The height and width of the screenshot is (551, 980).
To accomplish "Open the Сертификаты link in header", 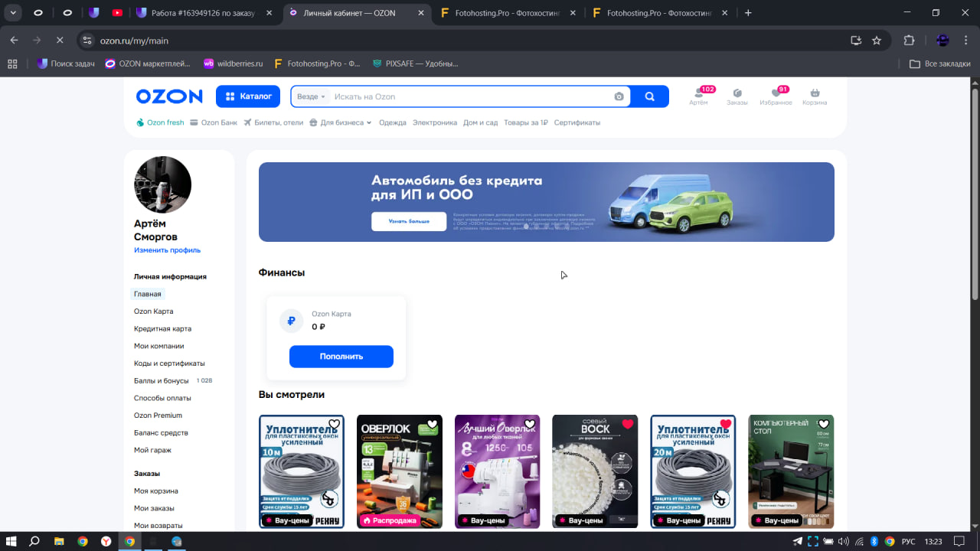I will [x=577, y=122].
